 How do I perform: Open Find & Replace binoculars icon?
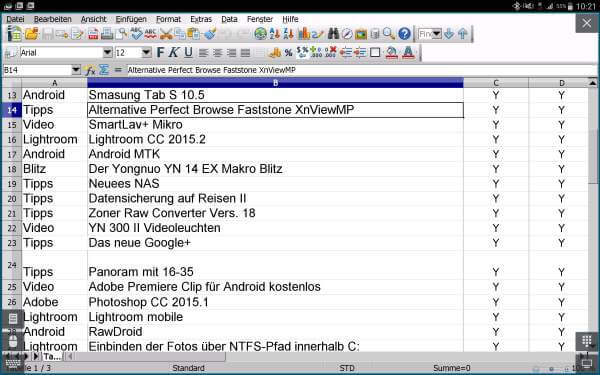(x=333, y=34)
